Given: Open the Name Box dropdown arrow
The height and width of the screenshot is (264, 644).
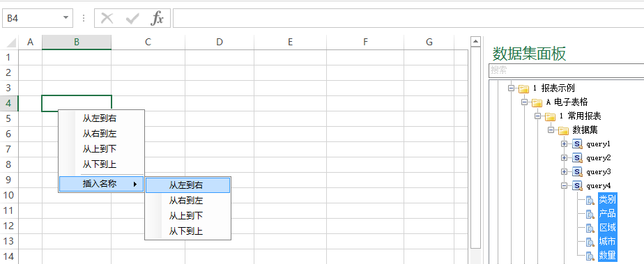Looking at the screenshot, I should tap(66, 18).
